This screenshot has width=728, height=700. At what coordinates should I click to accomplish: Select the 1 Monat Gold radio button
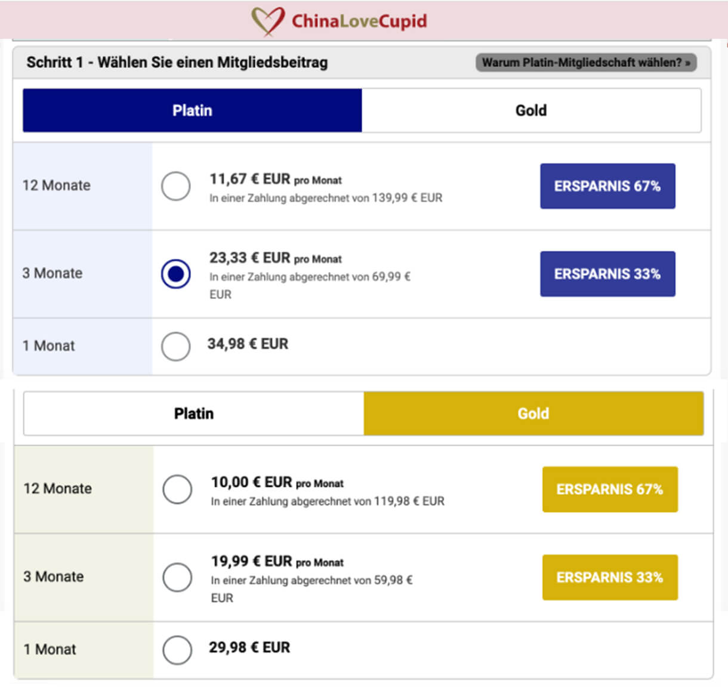point(177,650)
